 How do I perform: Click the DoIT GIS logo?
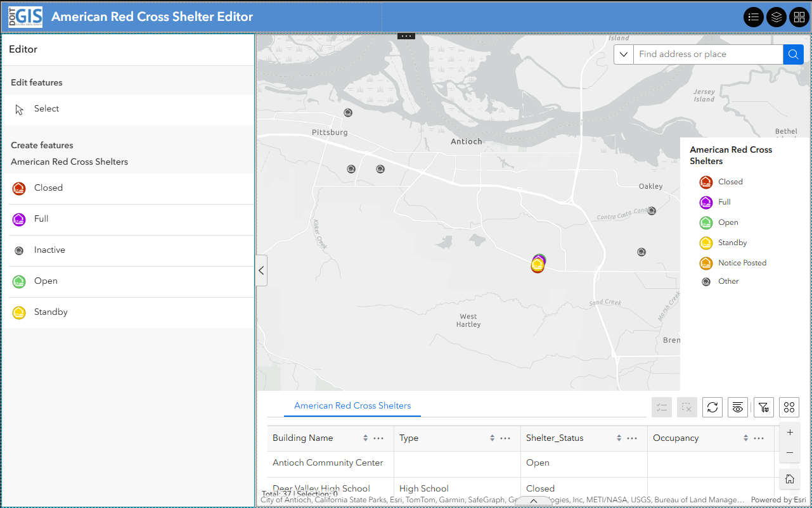(25, 17)
